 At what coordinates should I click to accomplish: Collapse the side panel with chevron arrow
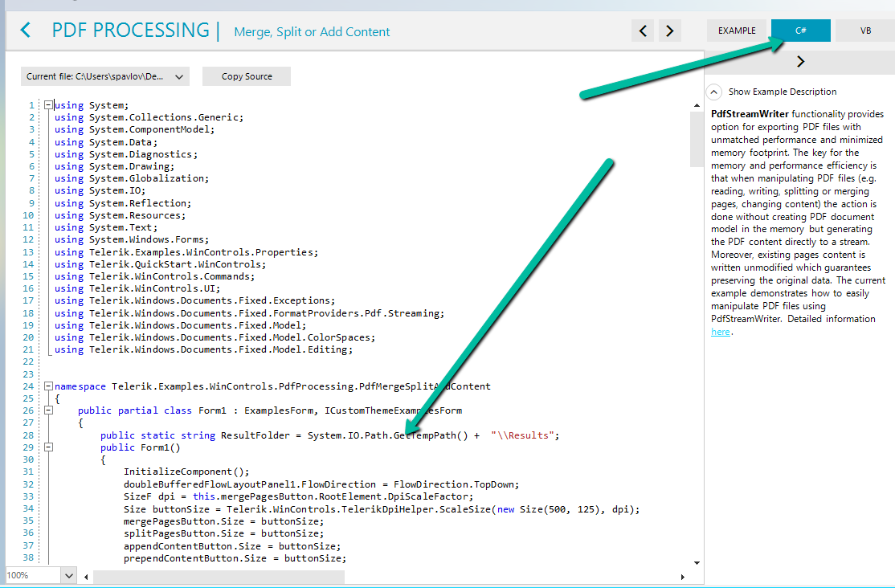coord(800,62)
